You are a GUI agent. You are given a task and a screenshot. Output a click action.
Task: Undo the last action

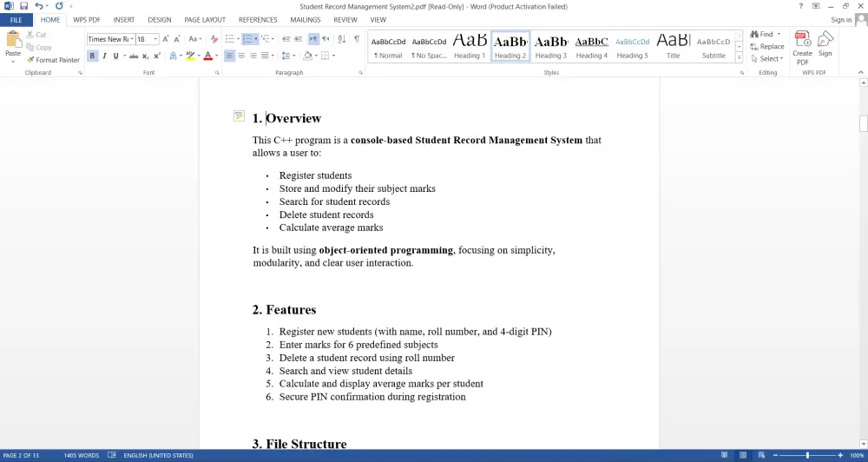click(39, 6)
